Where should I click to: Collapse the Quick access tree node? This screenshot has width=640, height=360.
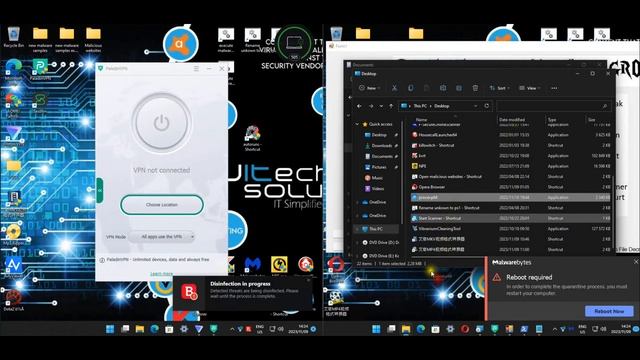(x=357, y=124)
